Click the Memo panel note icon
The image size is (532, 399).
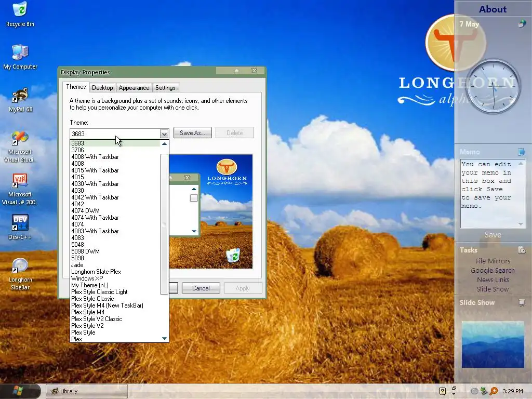(522, 151)
